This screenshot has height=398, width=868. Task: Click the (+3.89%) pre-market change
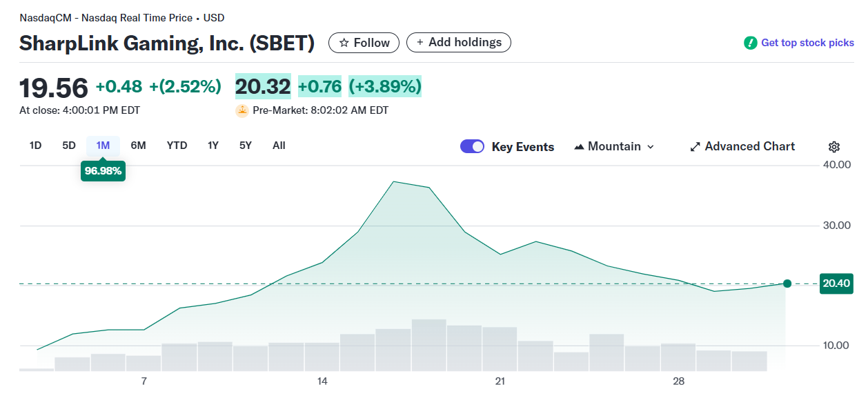[385, 87]
